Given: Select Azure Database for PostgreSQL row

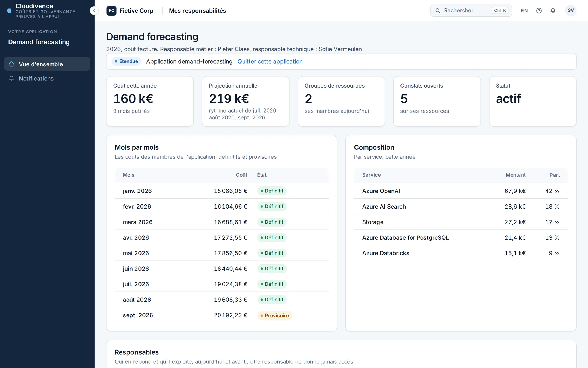Looking at the screenshot, I should (461, 237).
